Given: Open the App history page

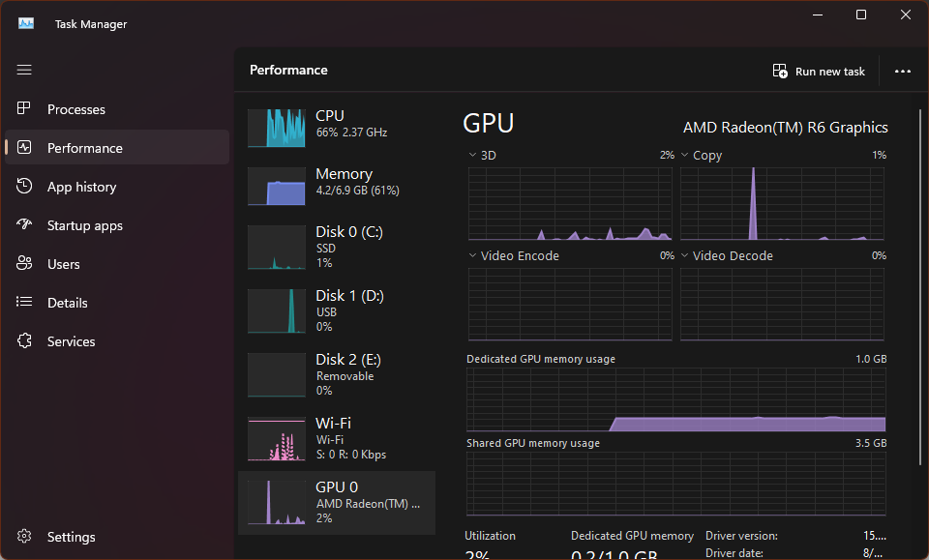Looking at the screenshot, I should pos(117,187).
